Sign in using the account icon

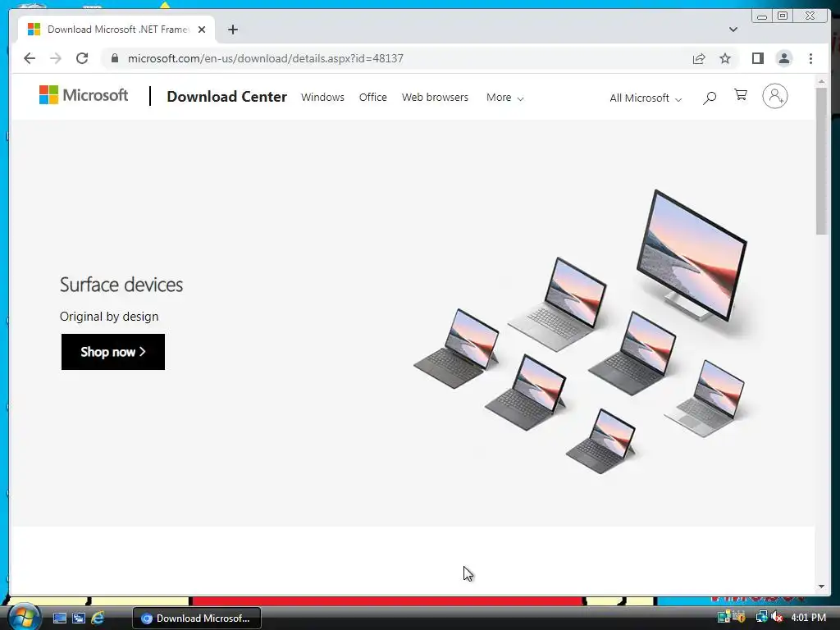pyautogui.click(x=774, y=97)
